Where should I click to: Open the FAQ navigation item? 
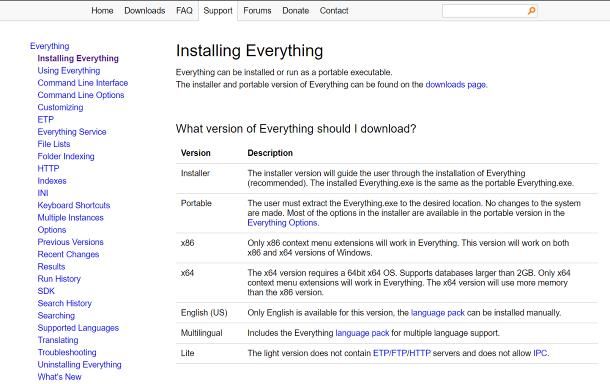pos(184,11)
